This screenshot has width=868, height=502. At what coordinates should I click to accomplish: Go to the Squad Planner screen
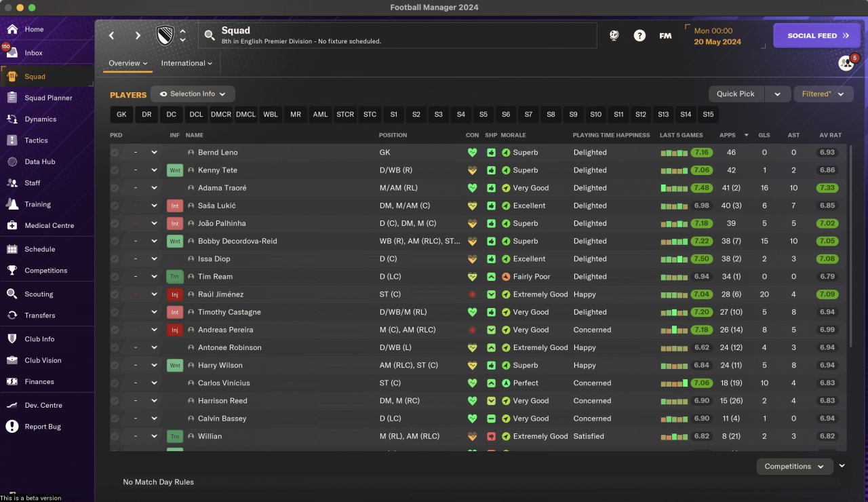47,98
